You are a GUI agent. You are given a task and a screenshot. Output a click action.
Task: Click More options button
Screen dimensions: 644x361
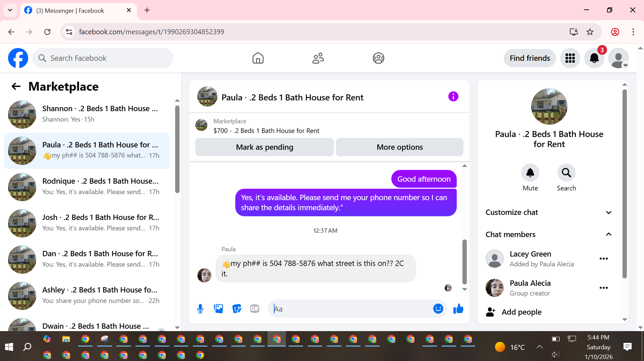400,147
